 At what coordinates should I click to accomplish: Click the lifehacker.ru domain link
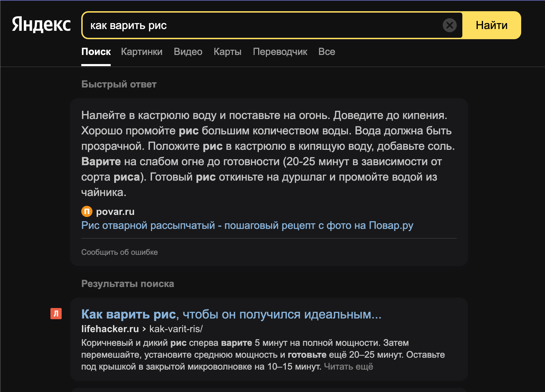[110, 329]
